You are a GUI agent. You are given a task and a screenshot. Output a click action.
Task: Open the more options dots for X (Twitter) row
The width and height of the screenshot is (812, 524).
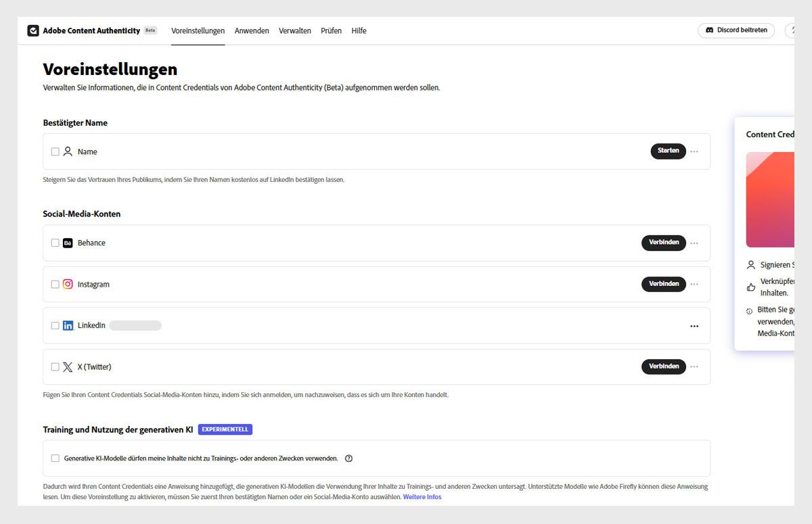(x=694, y=366)
